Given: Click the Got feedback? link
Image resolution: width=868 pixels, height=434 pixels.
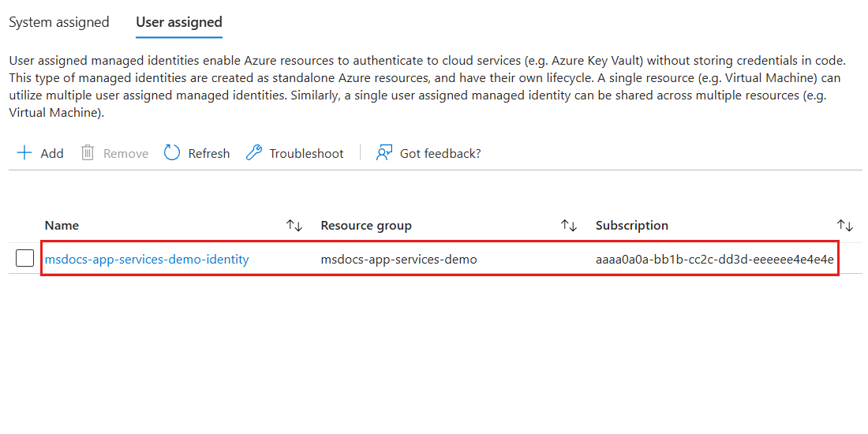Looking at the screenshot, I should pos(440,154).
